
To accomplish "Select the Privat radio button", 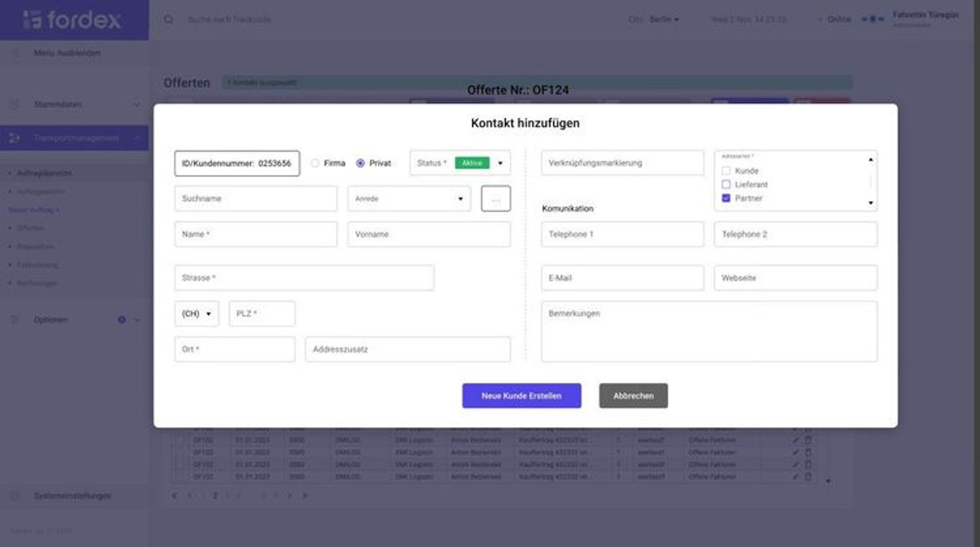I will pyautogui.click(x=361, y=163).
